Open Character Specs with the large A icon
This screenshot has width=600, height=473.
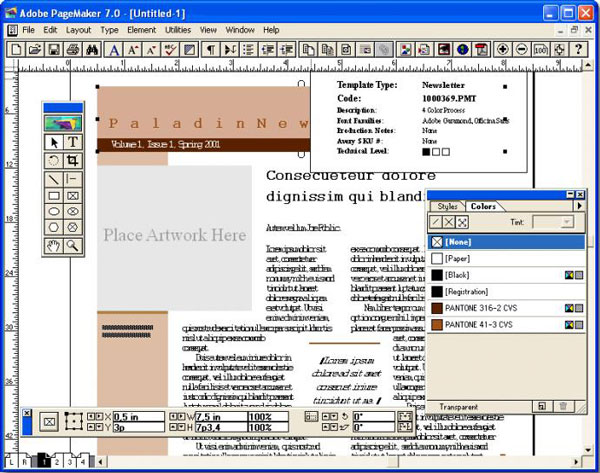[x=114, y=49]
